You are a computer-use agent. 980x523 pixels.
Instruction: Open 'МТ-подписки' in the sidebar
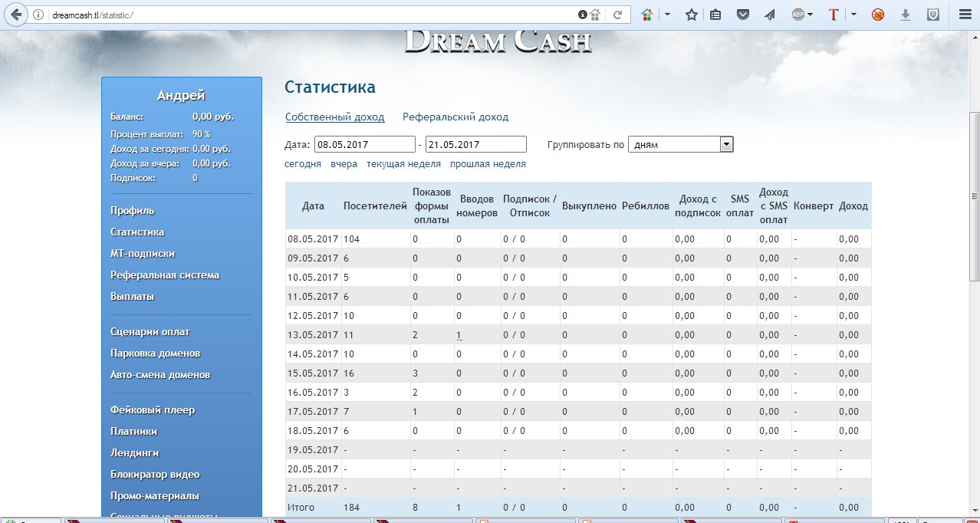point(143,253)
